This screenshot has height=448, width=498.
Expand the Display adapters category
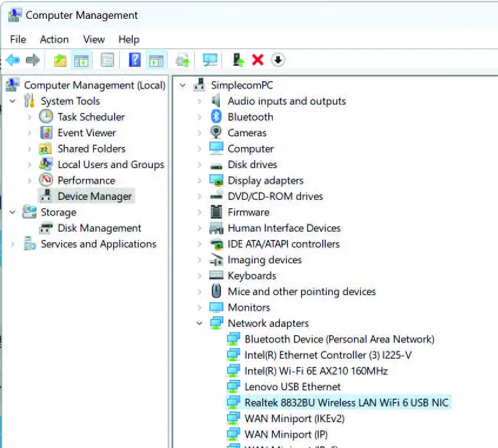click(200, 180)
